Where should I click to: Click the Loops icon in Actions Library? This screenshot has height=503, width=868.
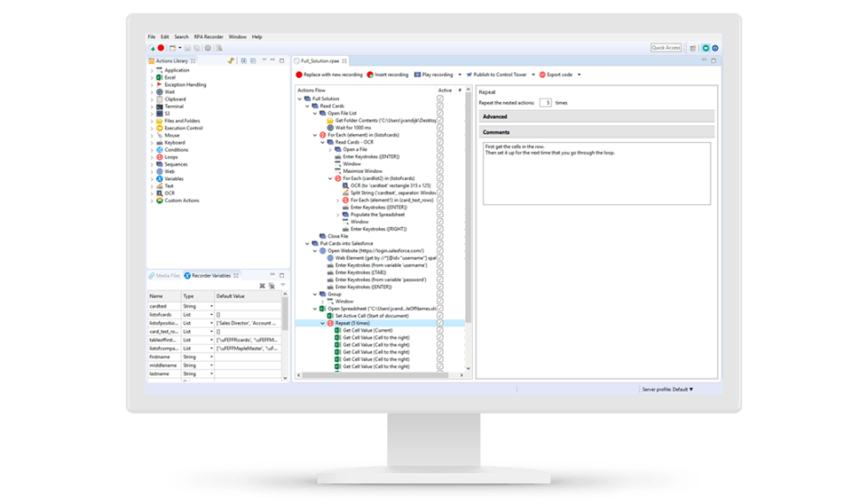tap(159, 157)
